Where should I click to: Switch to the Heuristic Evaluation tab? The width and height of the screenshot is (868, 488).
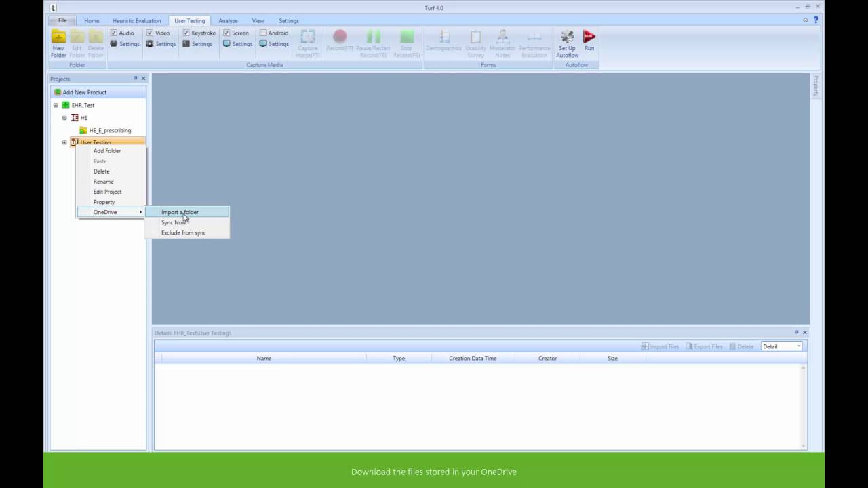tap(137, 20)
